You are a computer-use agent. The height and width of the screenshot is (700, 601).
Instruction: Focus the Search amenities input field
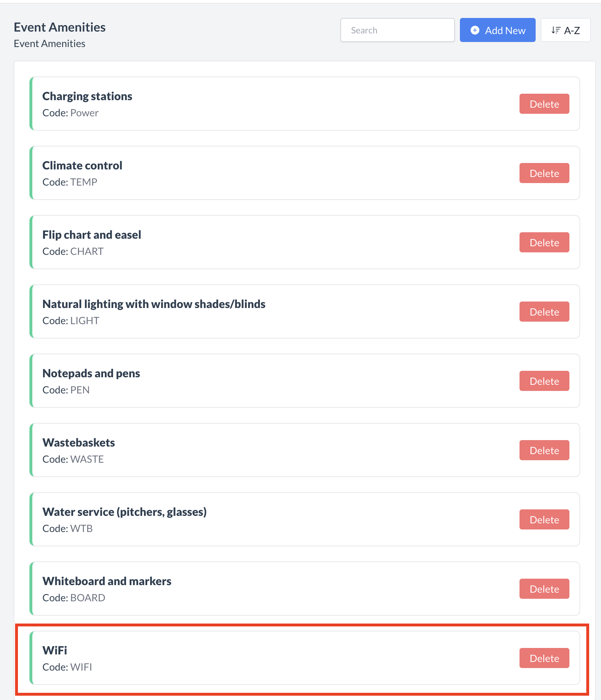coord(397,30)
